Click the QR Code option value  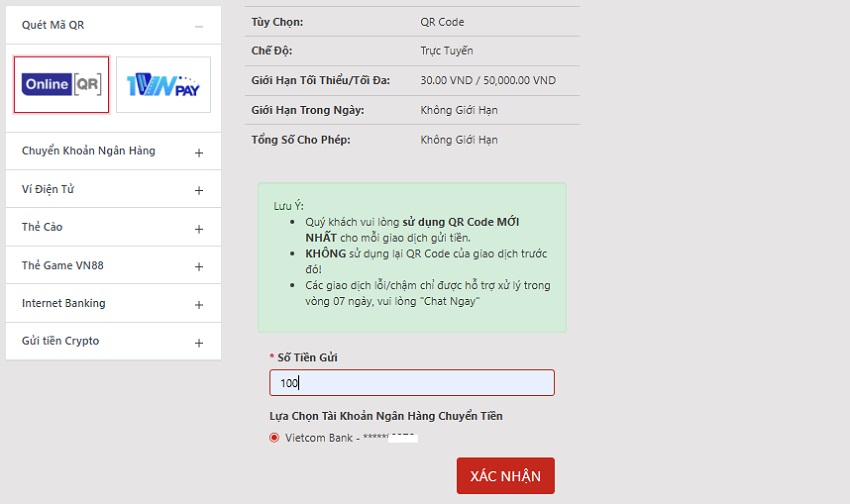(x=442, y=22)
